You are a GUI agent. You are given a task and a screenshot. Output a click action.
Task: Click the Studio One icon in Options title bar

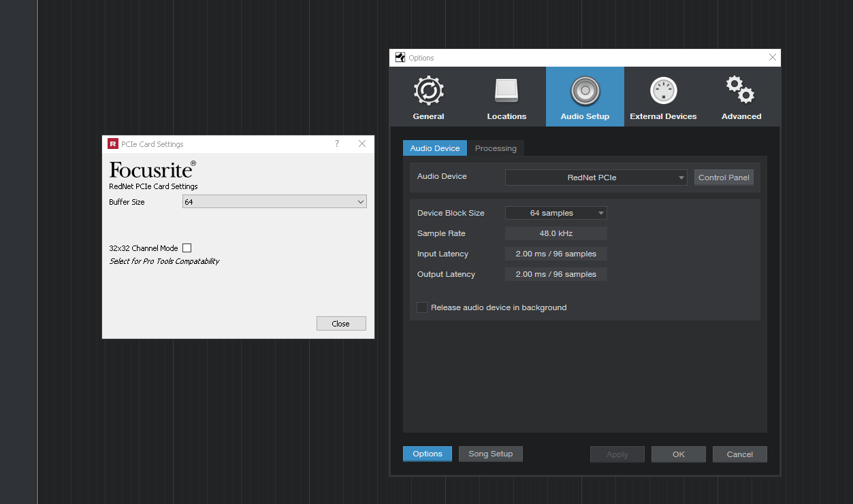click(x=400, y=58)
